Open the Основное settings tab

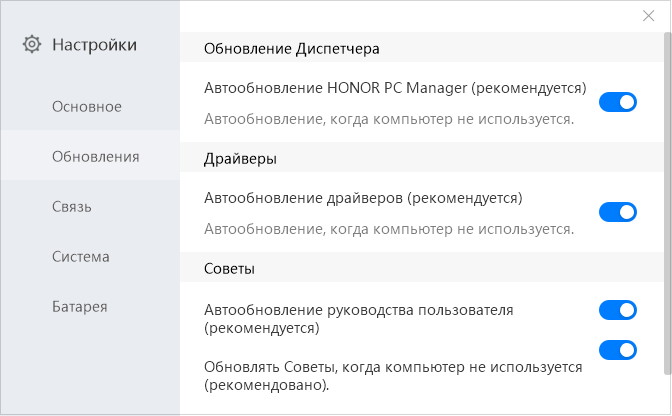point(86,106)
